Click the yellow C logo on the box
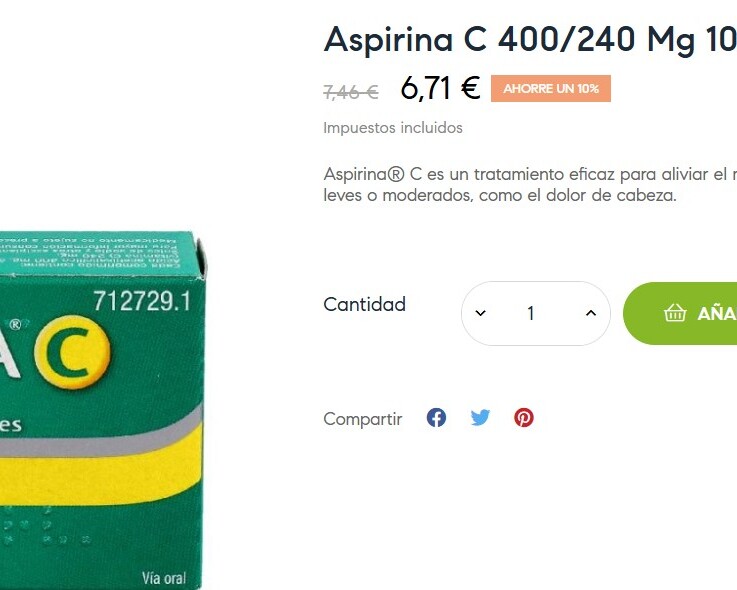737x590 pixels. [72, 352]
